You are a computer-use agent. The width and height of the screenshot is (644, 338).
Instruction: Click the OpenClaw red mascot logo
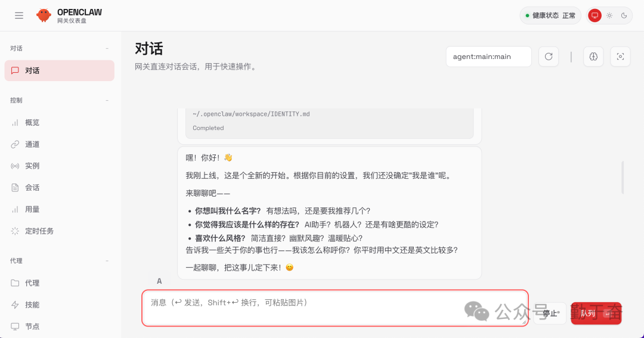pos(44,15)
